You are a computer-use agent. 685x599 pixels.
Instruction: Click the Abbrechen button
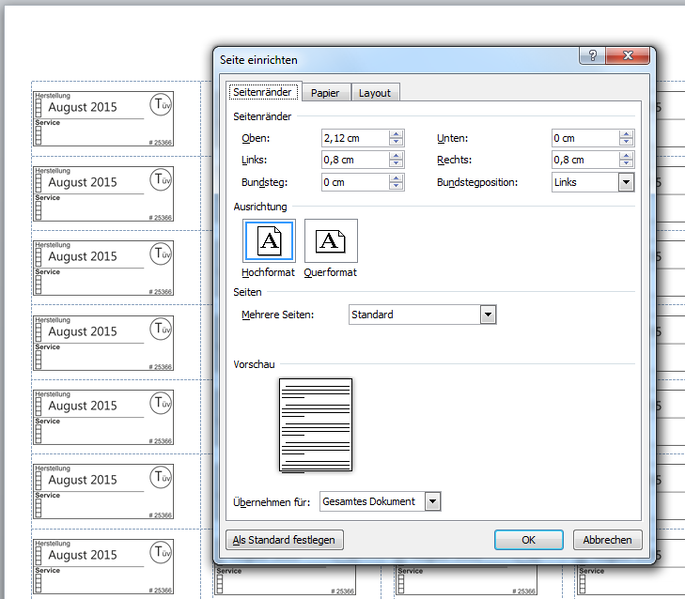click(607, 540)
